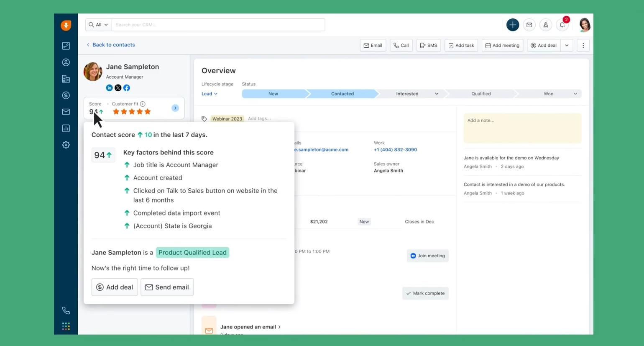Select the Contacted status stage
This screenshot has height=346, width=644.
342,94
